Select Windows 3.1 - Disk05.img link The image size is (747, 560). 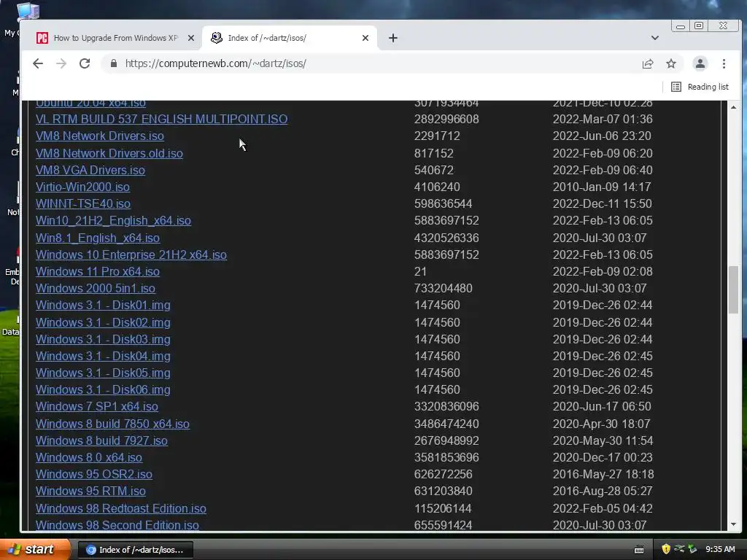tap(103, 373)
